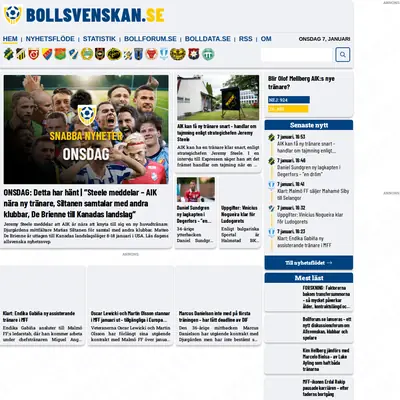Open the NYHETSFLÖDE menu item
Screen dimensions: 400x400
pyautogui.click(x=50, y=39)
